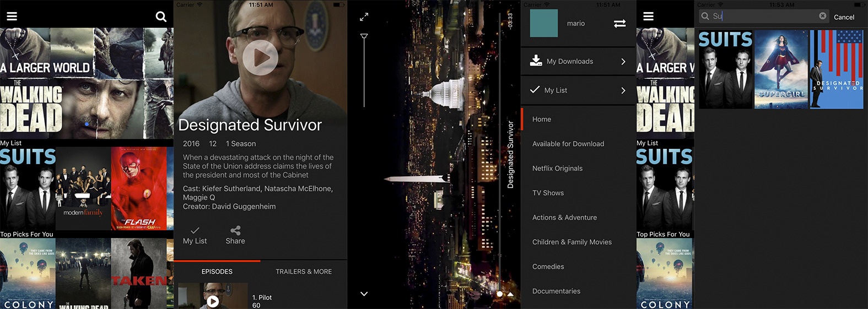This screenshot has height=309, width=868.
Task: Move the playback progress knob
Action: [499, 294]
